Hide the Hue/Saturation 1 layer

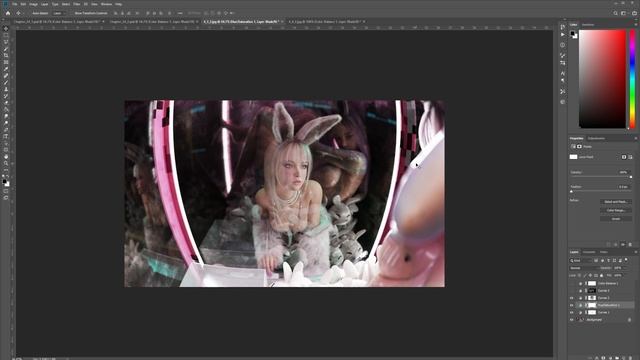(571, 305)
